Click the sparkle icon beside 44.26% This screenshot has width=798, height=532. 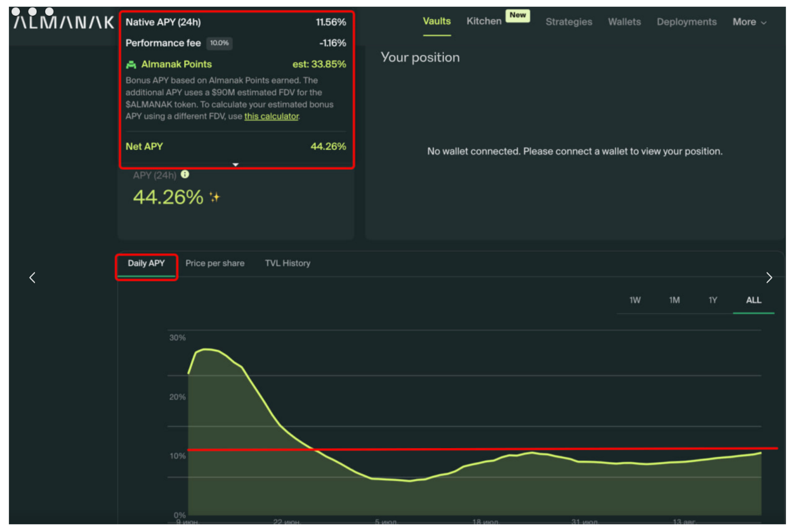[x=215, y=197]
